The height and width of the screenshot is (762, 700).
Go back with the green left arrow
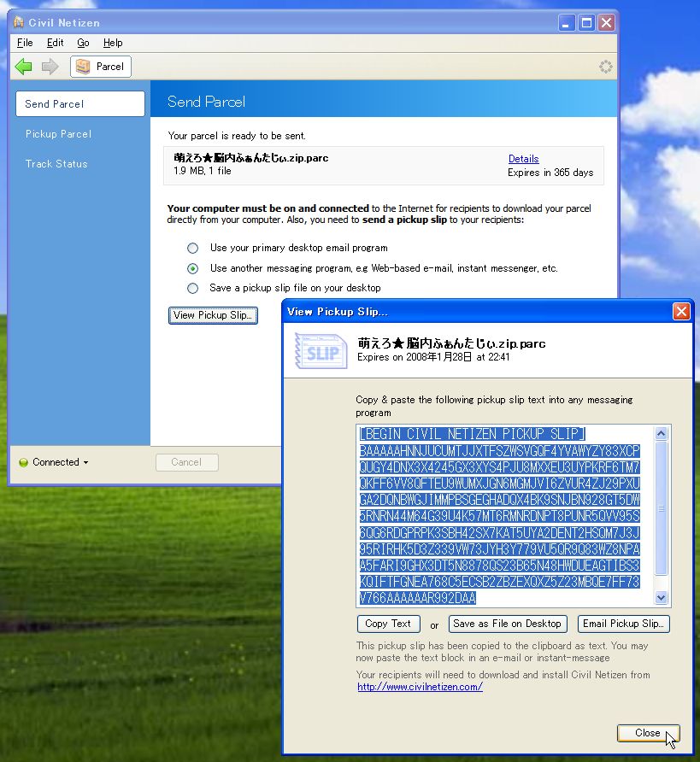click(x=23, y=67)
